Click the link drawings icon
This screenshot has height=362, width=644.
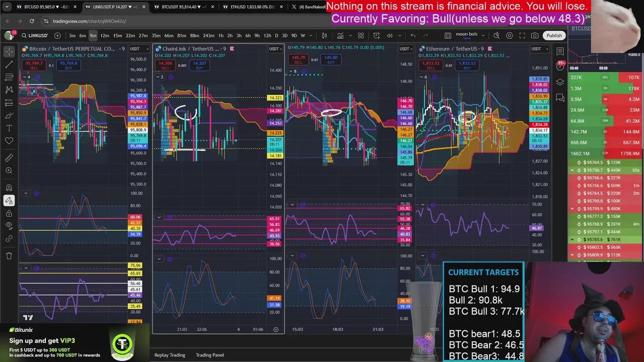click(9, 239)
